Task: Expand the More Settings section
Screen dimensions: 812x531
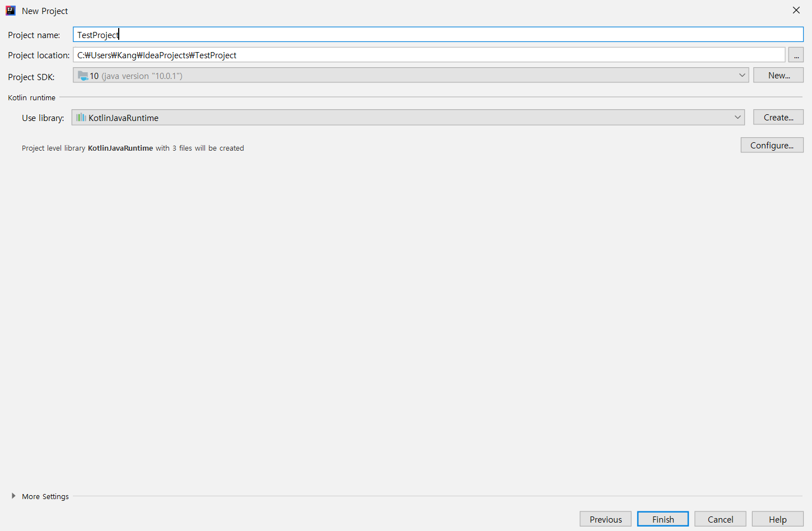Action: (x=40, y=496)
